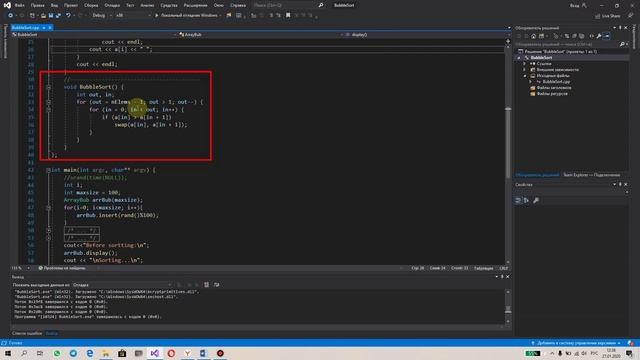Image resolution: width=640 pixels, height=360 pixels.
Task: Switch to the Обозреватель решений bottom tab
Action: (x=537, y=175)
